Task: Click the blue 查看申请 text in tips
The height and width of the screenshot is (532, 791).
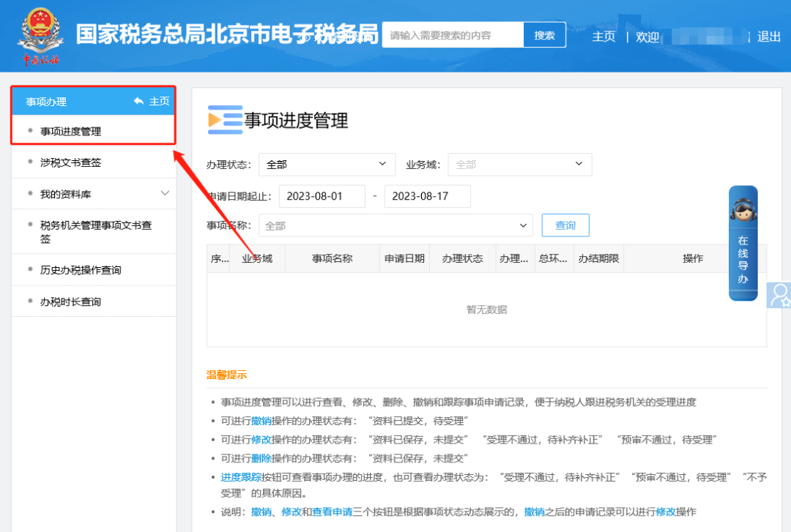Action: pos(332,512)
